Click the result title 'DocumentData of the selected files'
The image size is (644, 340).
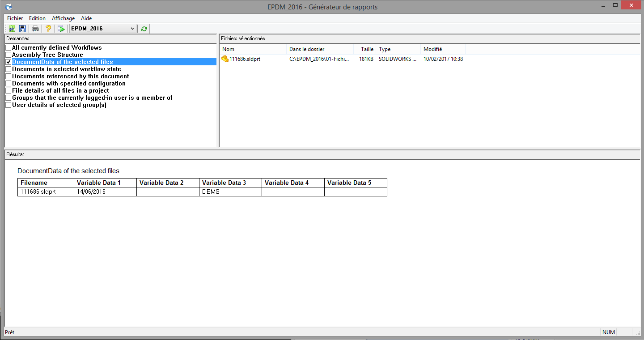pyautogui.click(x=68, y=171)
